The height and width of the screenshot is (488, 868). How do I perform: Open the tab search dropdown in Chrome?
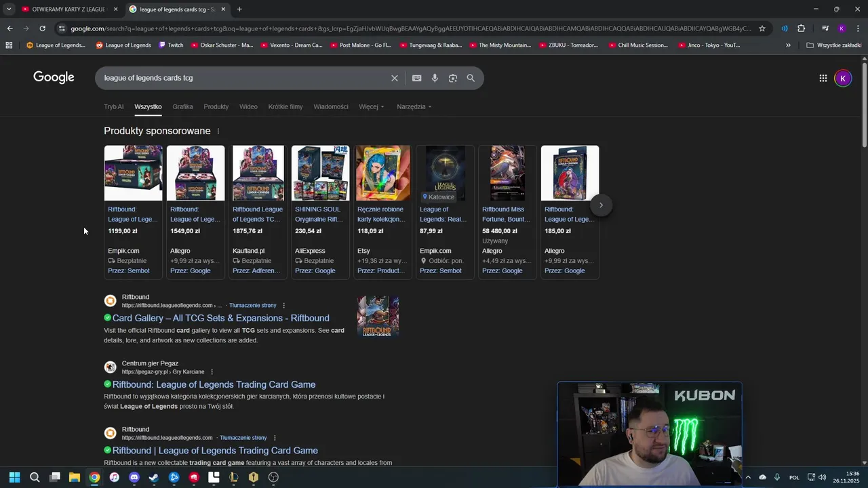tap(9, 9)
